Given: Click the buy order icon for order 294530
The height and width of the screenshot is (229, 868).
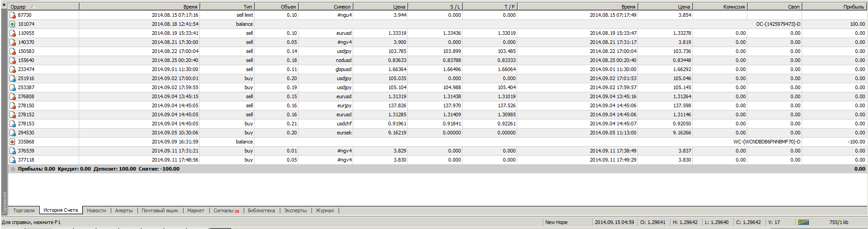Looking at the screenshot, I should click(x=13, y=133).
